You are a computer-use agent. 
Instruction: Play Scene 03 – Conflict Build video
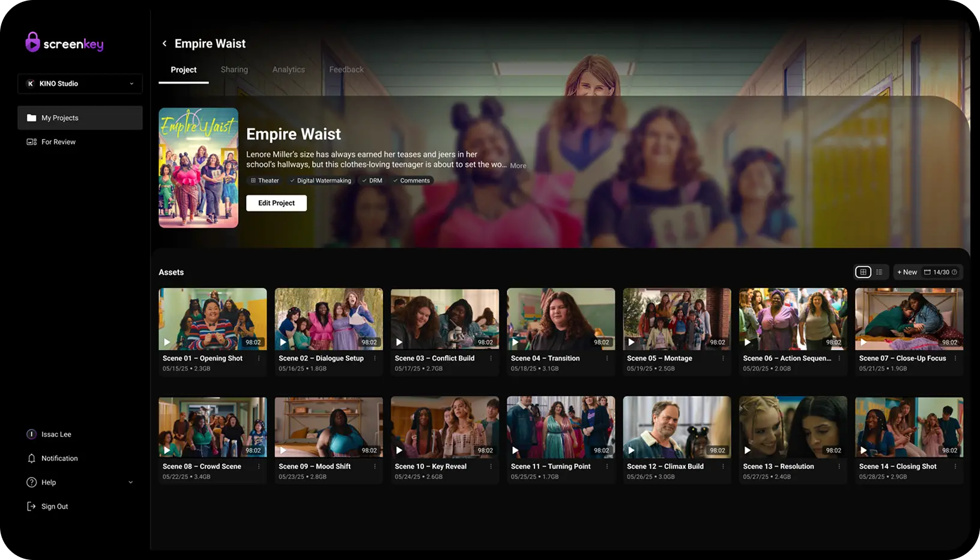(399, 342)
